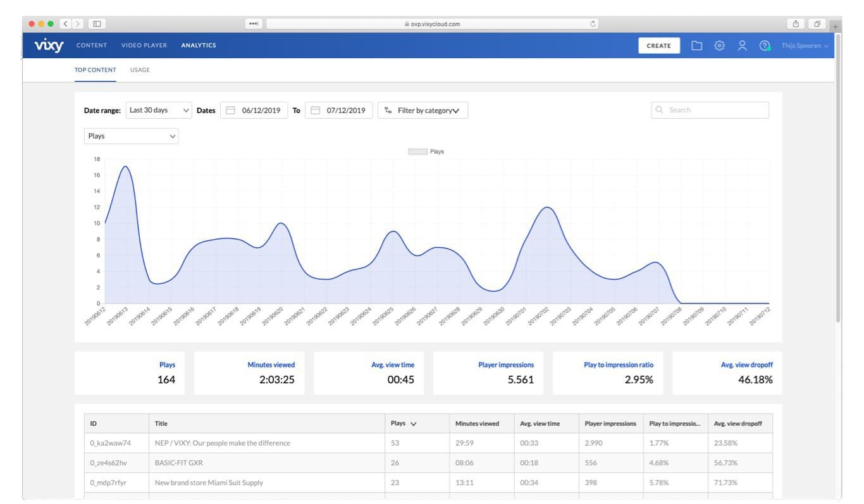Open the CONTENT menu
The height and width of the screenshot is (504, 864).
(92, 46)
